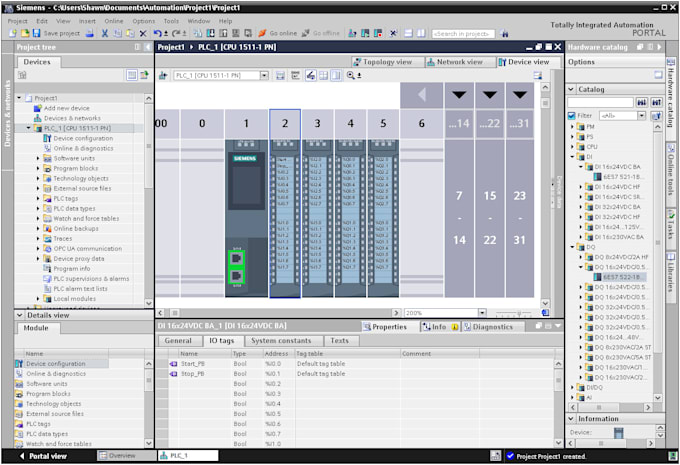Click the PLC tags folder icon in project tree

coord(47,199)
